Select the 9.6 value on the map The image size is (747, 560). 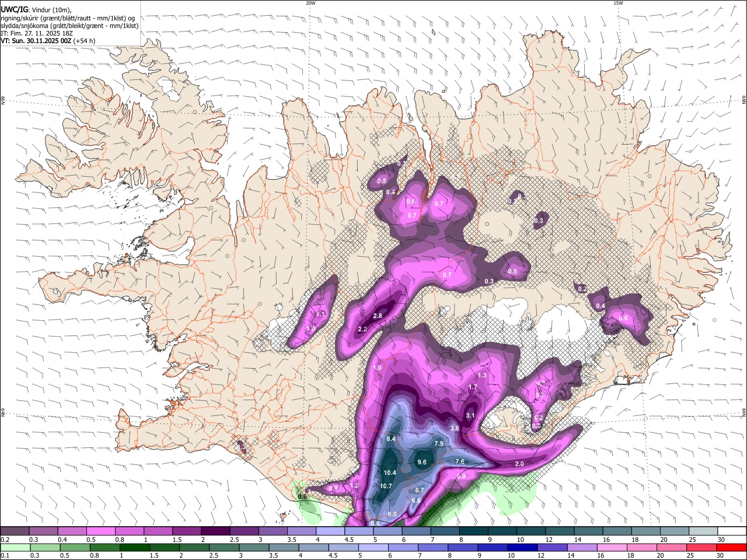pyautogui.click(x=422, y=462)
